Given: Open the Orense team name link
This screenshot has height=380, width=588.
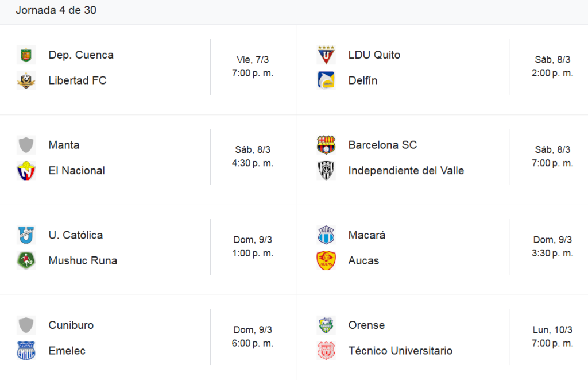Looking at the screenshot, I should (x=366, y=325).
